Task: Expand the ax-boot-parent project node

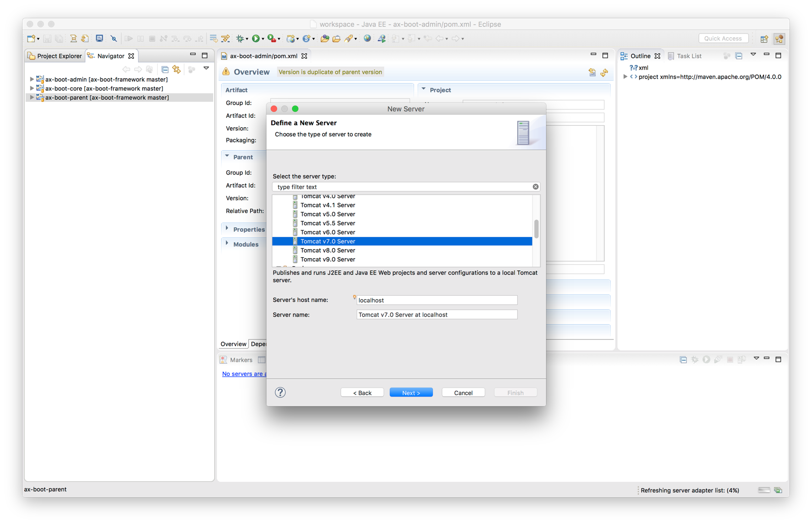Action: pos(32,98)
